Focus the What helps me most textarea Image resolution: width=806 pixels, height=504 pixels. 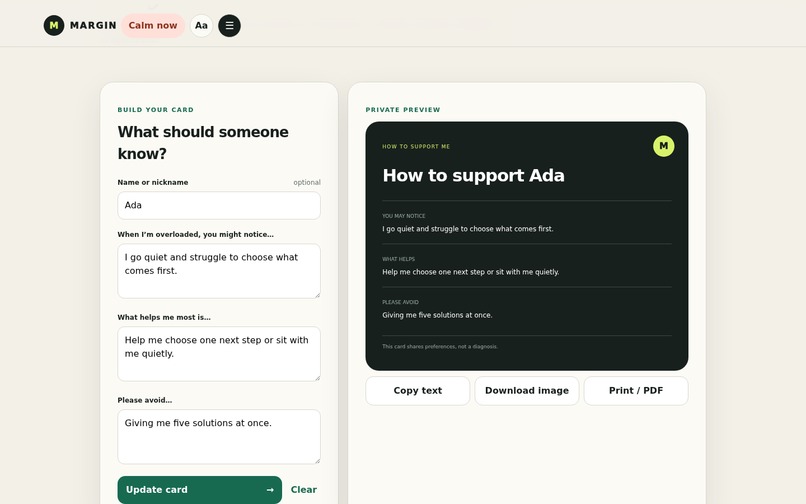coord(219,354)
